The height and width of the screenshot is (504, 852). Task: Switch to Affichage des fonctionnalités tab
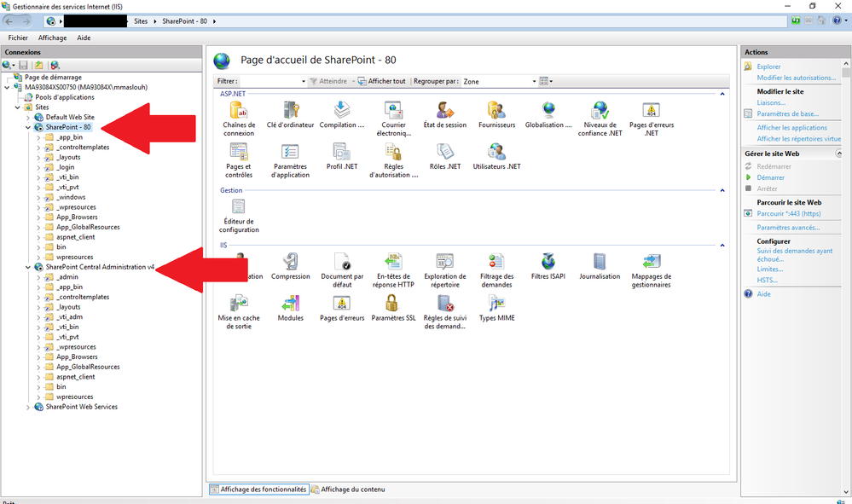pyautogui.click(x=259, y=490)
